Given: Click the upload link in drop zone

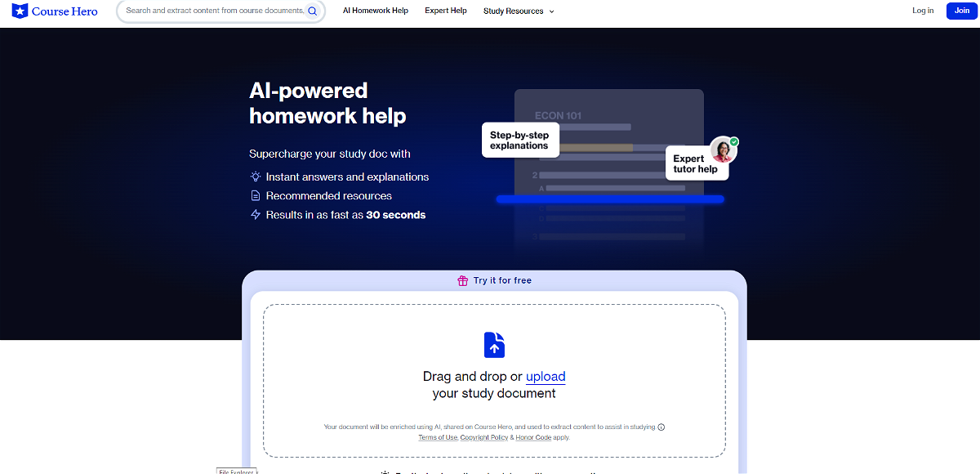Looking at the screenshot, I should pos(546,377).
